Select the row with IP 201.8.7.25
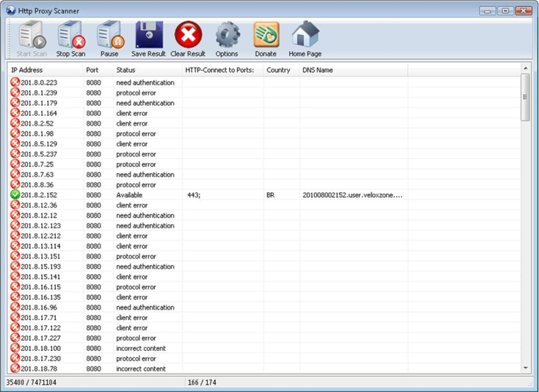The image size is (539, 392). tap(264, 164)
